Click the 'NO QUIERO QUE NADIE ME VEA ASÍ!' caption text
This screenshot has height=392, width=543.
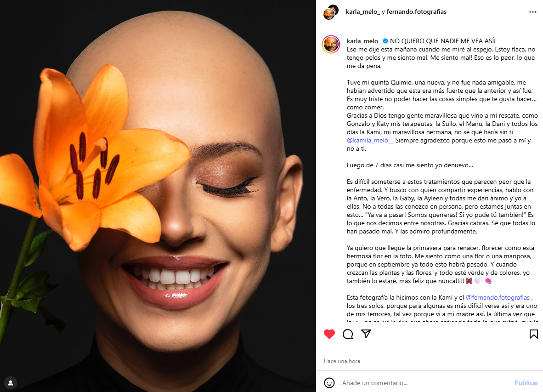pos(442,41)
